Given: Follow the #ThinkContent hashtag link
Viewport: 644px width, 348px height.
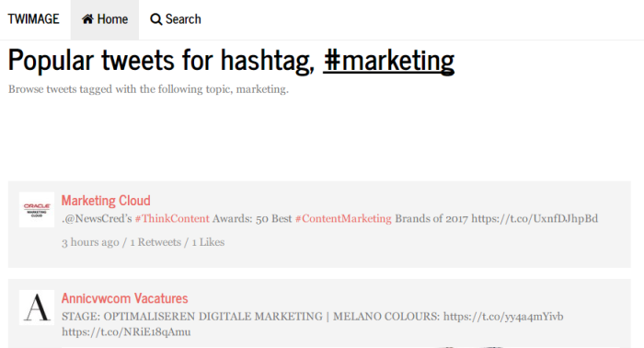Looking at the screenshot, I should (172, 218).
